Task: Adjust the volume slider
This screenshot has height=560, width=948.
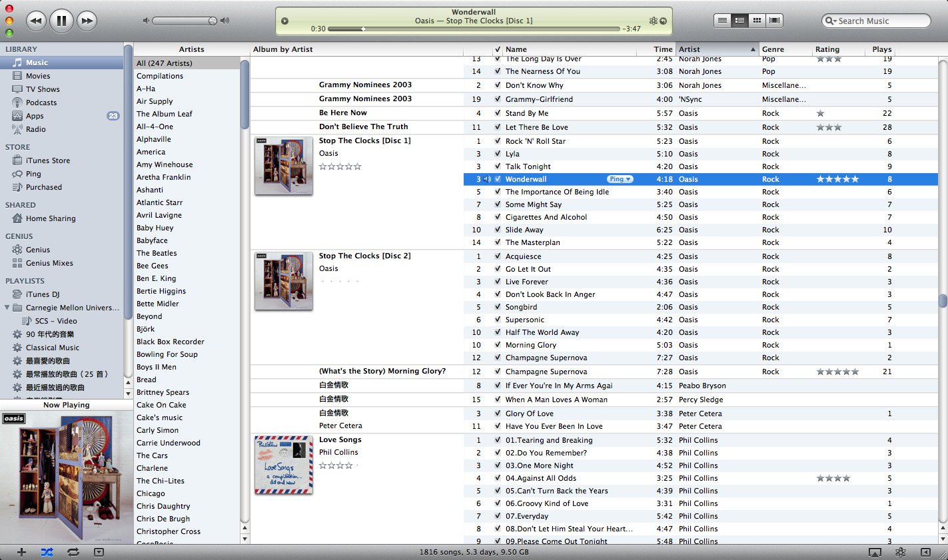Action: tap(185, 21)
